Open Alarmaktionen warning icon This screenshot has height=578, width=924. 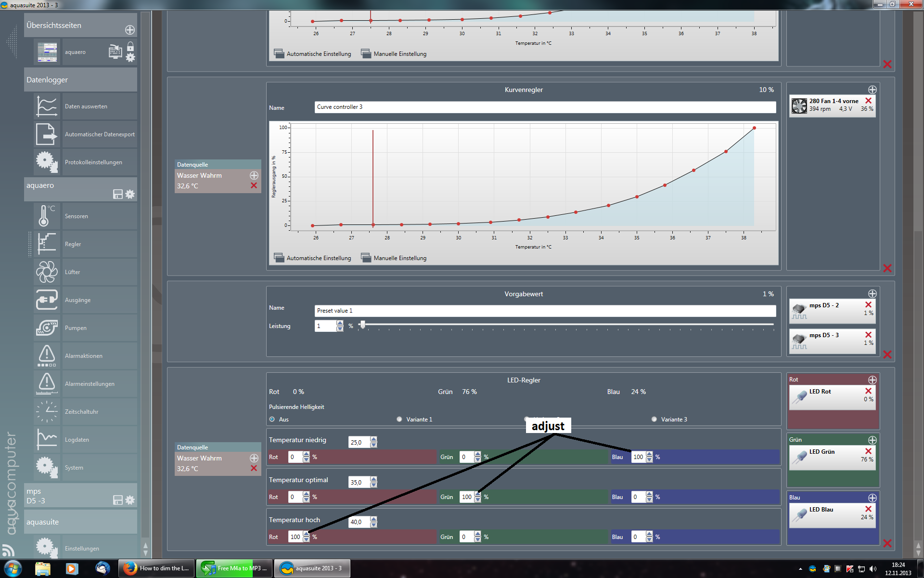(x=47, y=355)
